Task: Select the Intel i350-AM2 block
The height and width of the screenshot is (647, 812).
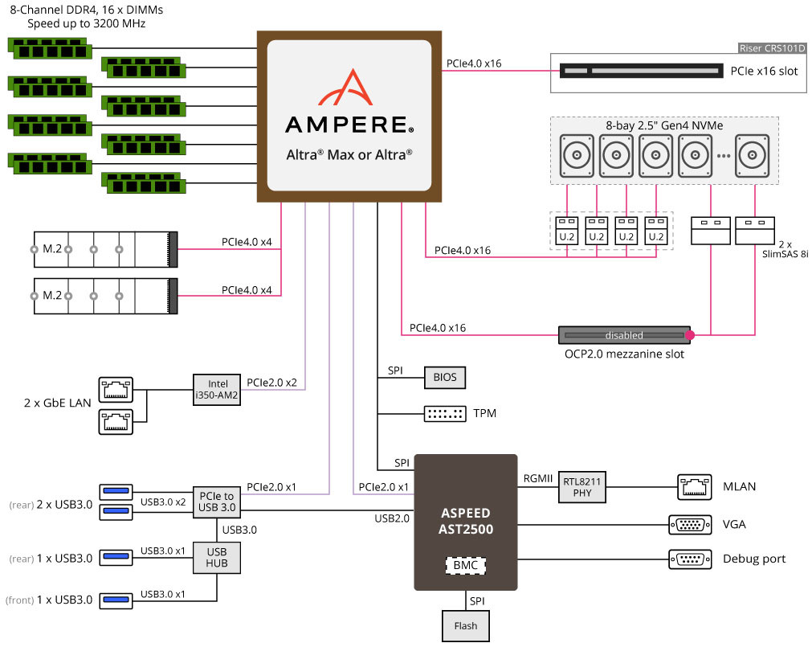Action: pos(217,390)
